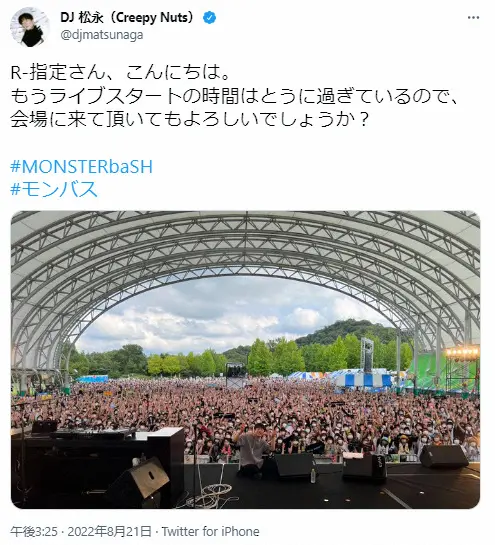Click the 2022年8月21日 date link
The width and height of the screenshot is (495, 545).
coord(109,531)
